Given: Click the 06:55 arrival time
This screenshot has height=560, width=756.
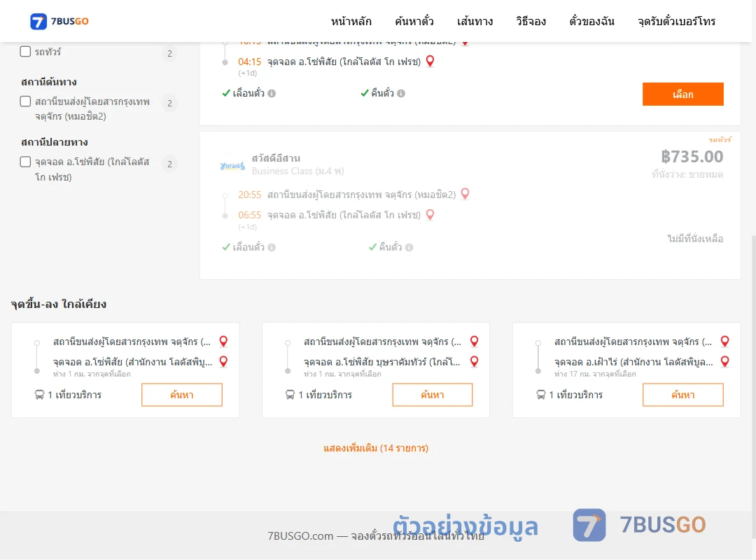Looking at the screenshot, I should 249,215.
